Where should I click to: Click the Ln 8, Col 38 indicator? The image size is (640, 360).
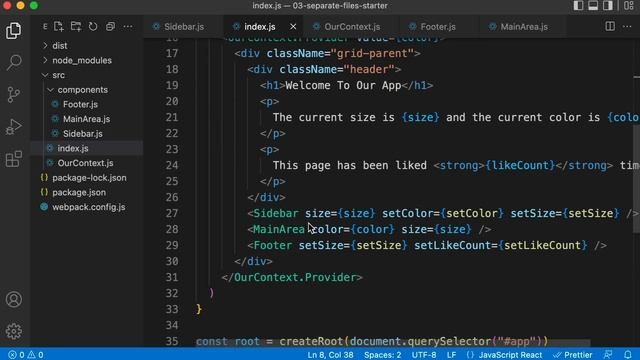click(330, 355)
